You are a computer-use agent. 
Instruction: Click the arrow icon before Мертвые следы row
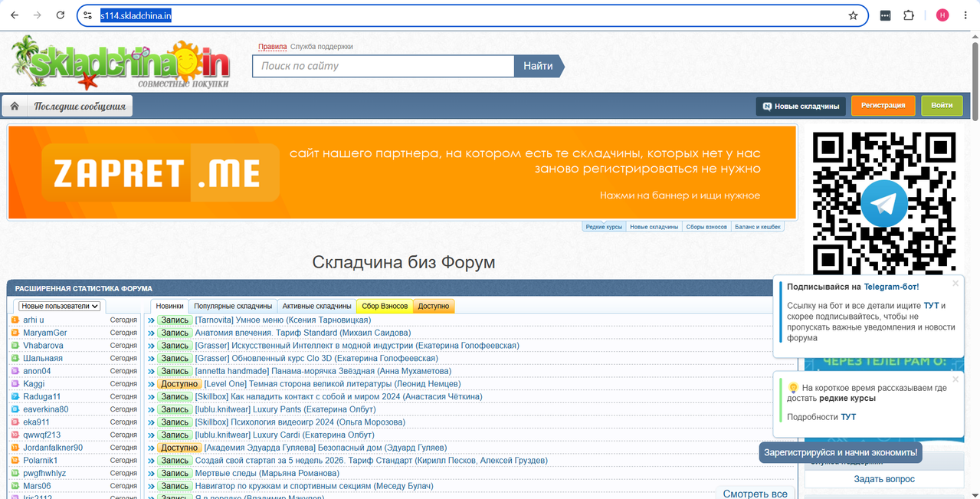(151, 473)
